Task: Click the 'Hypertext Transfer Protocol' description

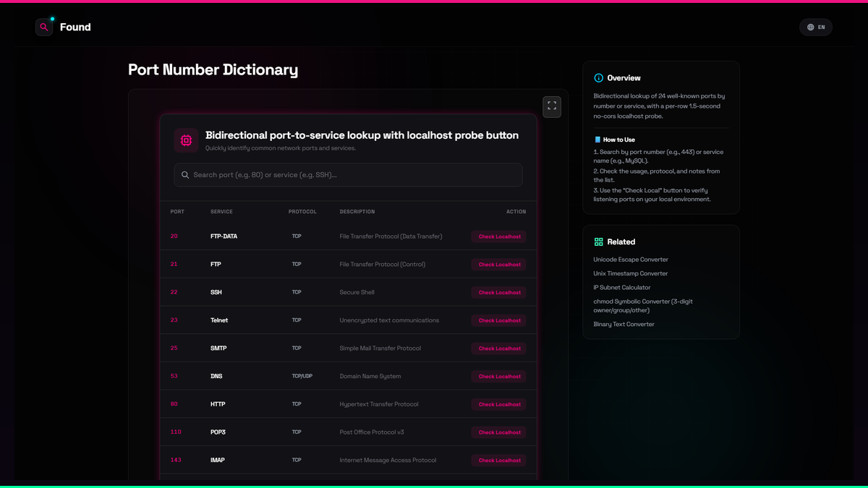Action: (379, 404)
